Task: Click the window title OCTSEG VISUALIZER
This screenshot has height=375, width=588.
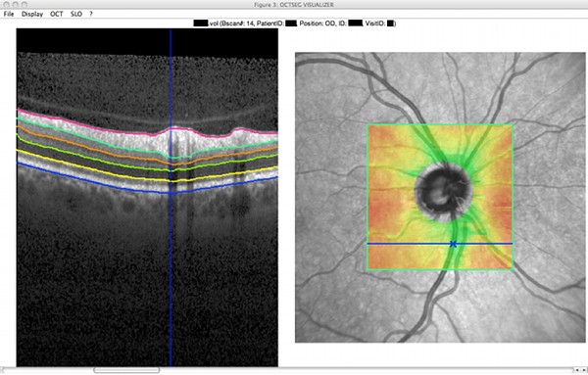Action: pos(294,5)
